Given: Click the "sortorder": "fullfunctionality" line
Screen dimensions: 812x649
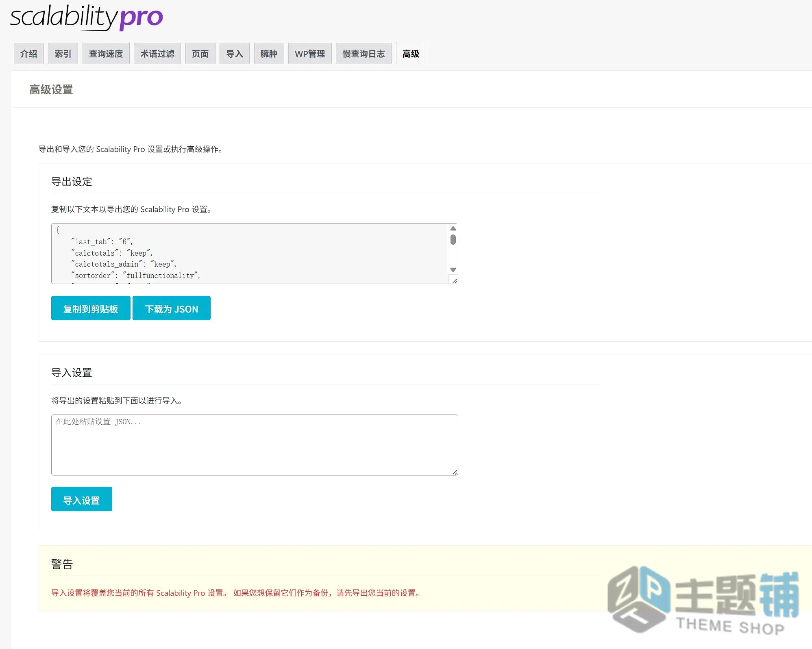Looking at the screenshot, I should pyautogui.click(x=136, y=276).
